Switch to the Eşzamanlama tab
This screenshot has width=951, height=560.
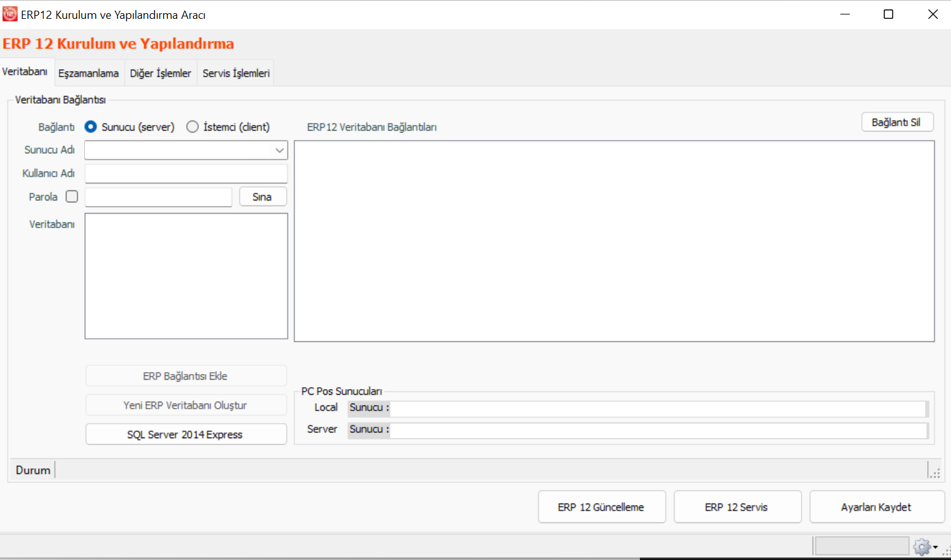(x=89, y=74)
